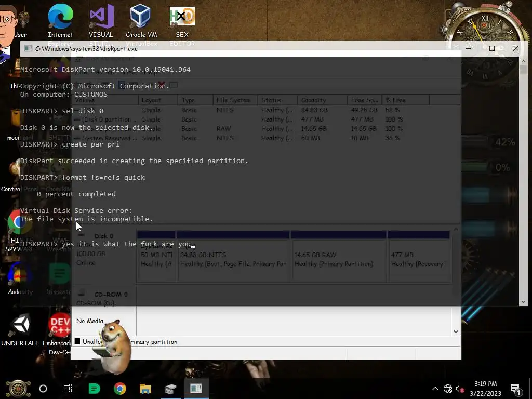
Task: Click the console vertical scrollbar thumb
Action: (x=523, y=70)
